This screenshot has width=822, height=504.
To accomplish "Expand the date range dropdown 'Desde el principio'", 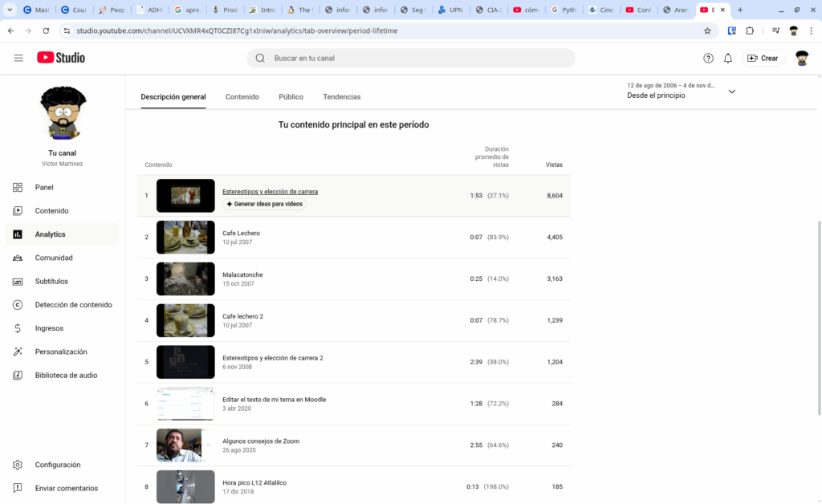I will coord(731,91).
